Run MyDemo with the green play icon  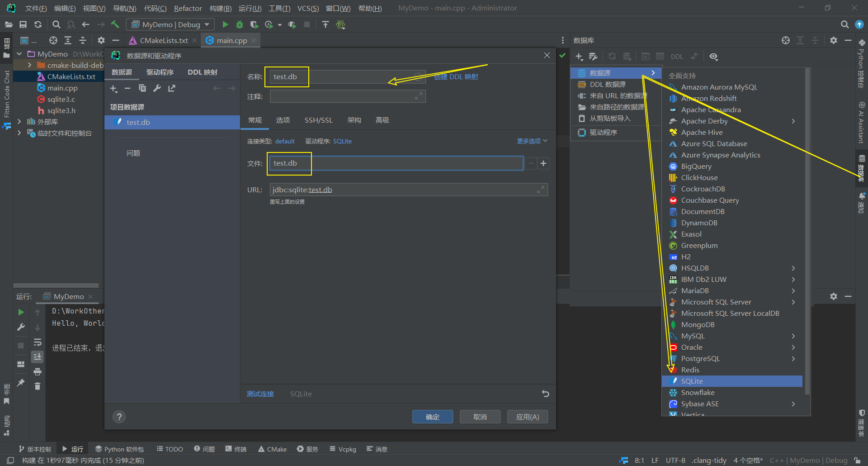[x=225, y=24]
